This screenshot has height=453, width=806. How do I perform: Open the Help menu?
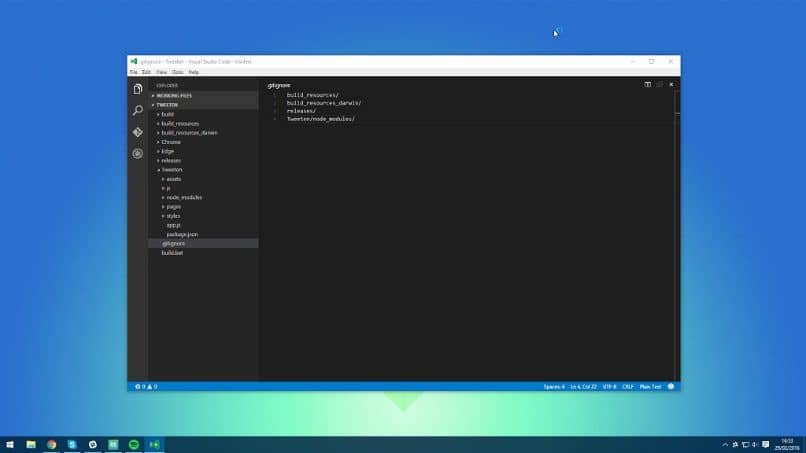(193, 73)
